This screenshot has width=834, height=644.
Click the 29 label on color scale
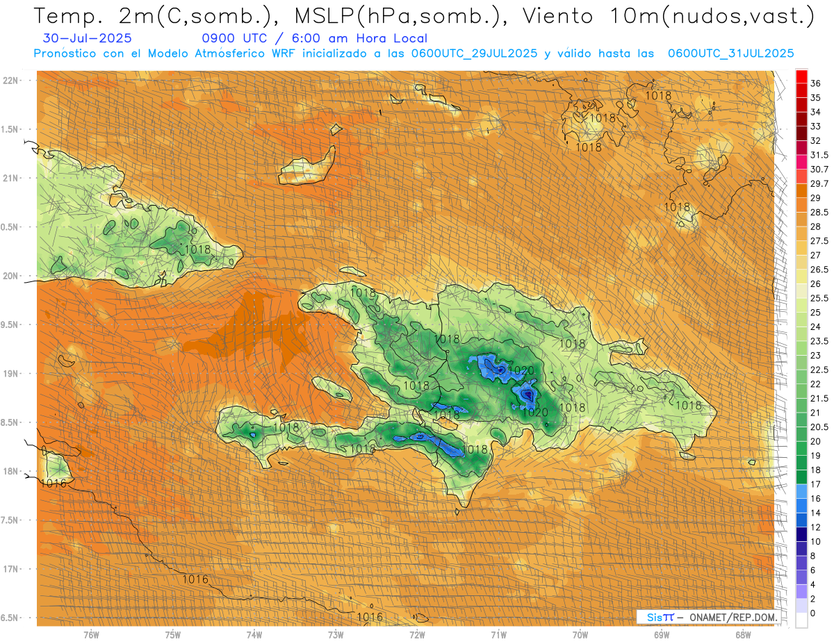[816, 198]
